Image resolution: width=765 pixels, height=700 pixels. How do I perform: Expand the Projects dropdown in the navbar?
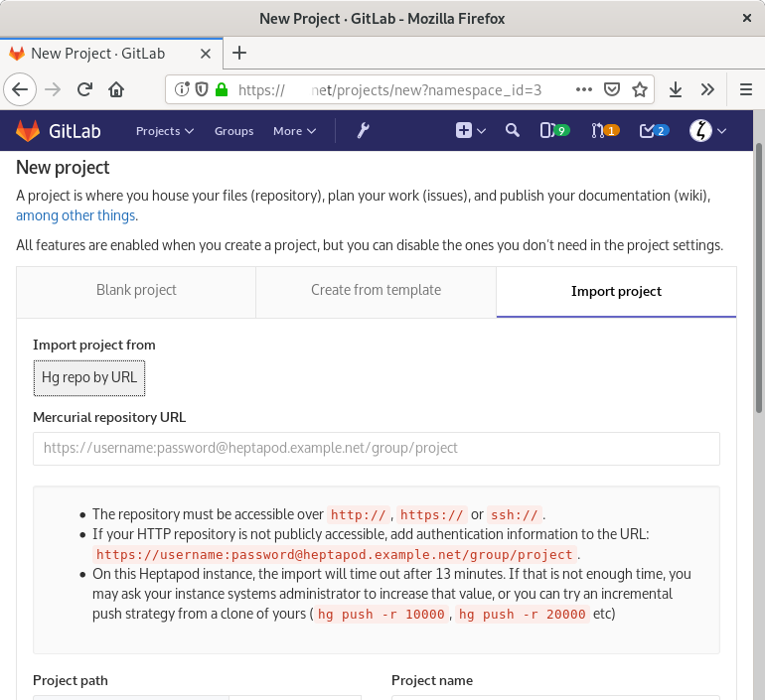pyautogui.click(x=164, y=131)
